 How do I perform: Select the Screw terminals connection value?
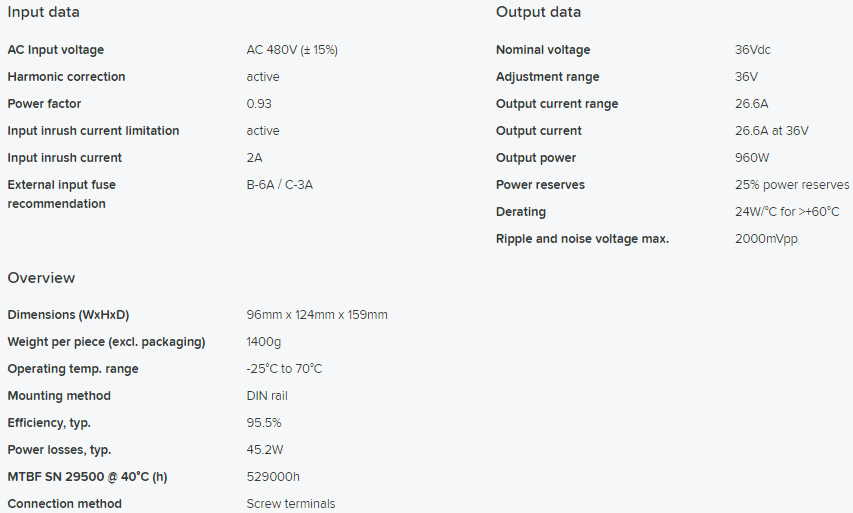[291, 504]
